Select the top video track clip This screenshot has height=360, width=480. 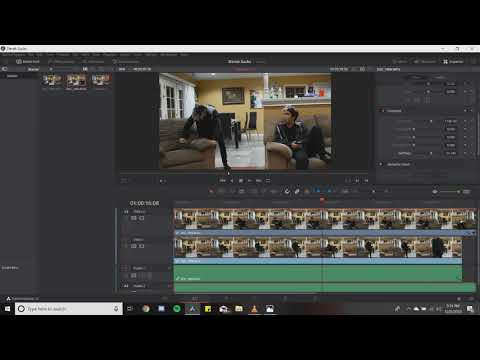[325, 222]
